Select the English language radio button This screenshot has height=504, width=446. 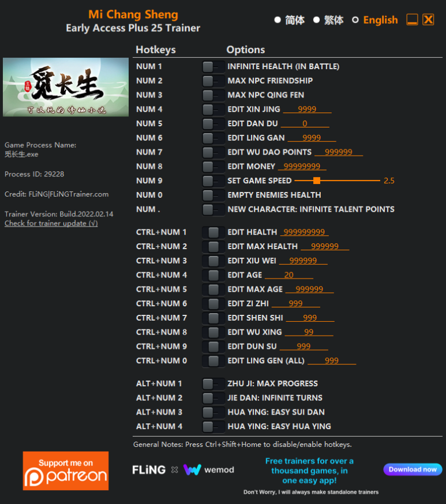(355, 20)
